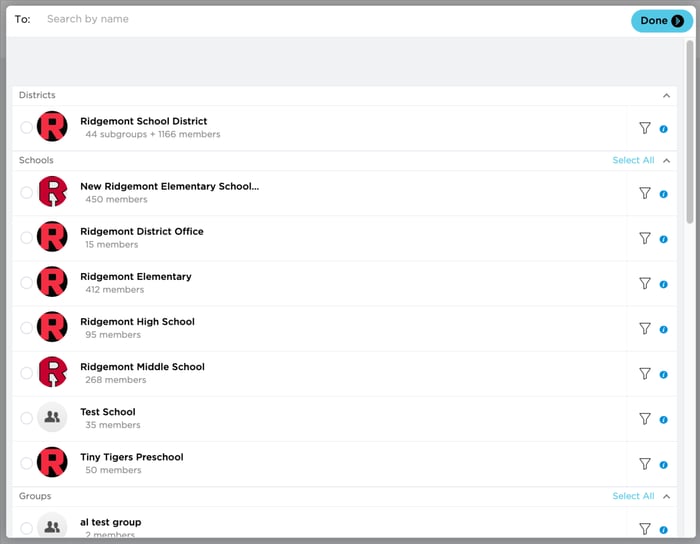Click the Test School name
Screen dimensions: 700x544
pyautogui.click(x=108, y=412)
